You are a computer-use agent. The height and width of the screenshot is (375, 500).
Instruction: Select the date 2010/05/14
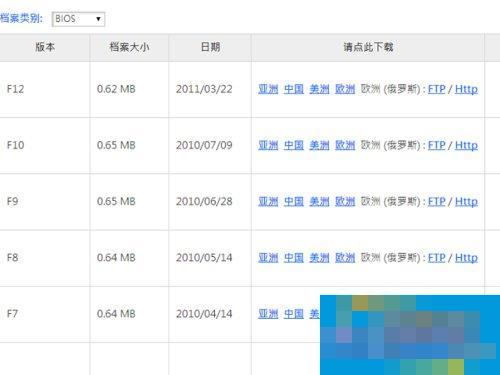pyautogui.click(x=204, y=257)
